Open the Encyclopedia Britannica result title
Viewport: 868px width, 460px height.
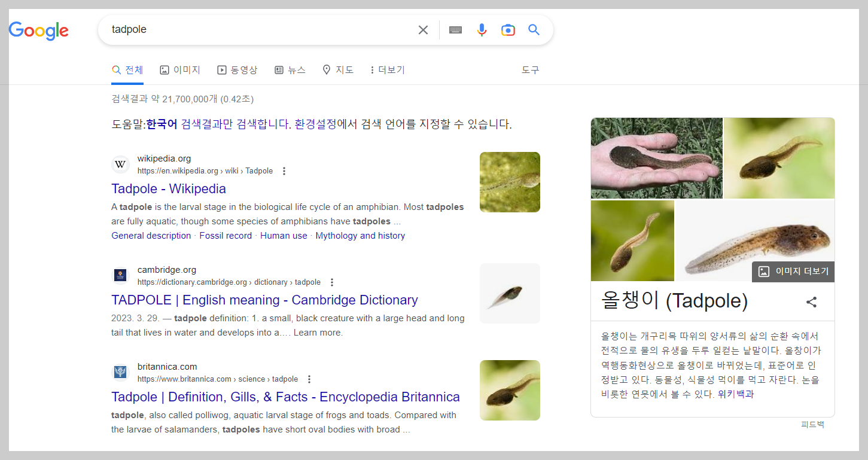click(285, 397)
